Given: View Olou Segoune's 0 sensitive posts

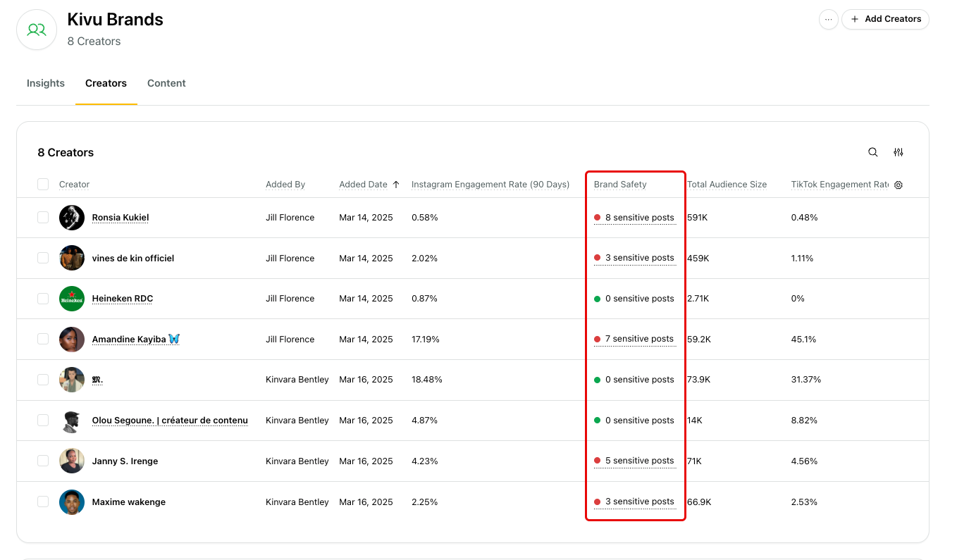Looking at the screenshot, I should [x=634, y=421].
